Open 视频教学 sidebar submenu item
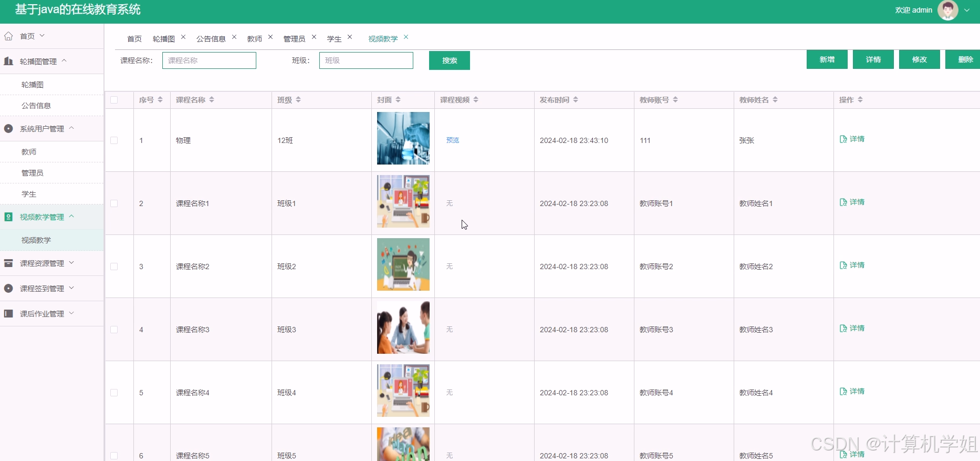Screen dimensions: 980x461 (x=36, y=240)
